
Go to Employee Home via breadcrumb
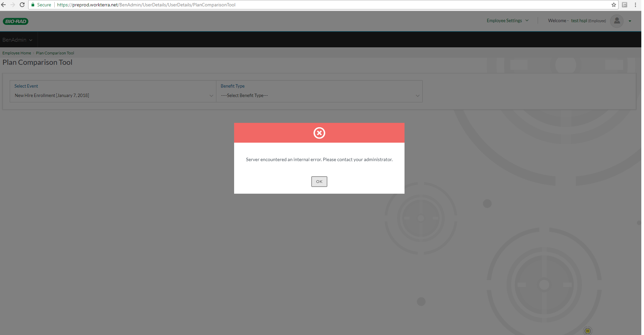pyautogui.click(x=16, y=53)
